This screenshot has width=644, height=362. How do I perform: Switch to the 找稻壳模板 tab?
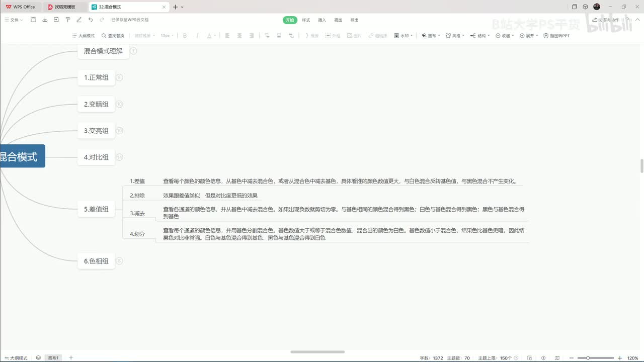(x=65, y=7)
